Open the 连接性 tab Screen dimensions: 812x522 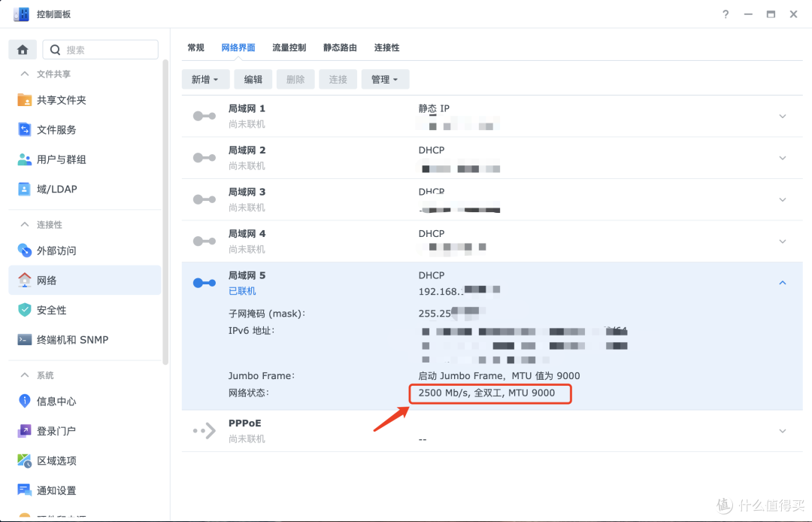pyautogui.click(x=387, y=47)
